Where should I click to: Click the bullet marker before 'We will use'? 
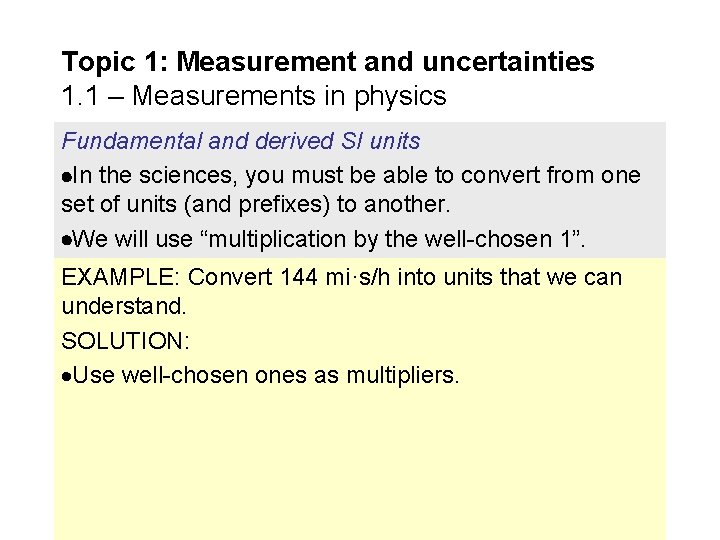tap(67, 240)
